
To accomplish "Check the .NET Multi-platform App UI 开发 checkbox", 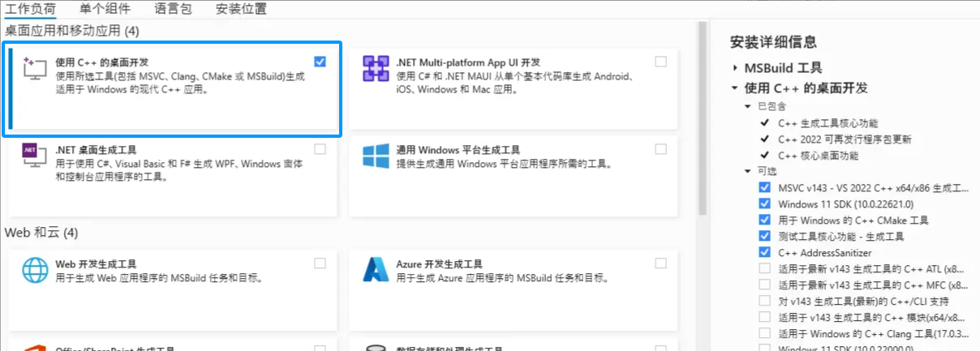I will point(660,62).
